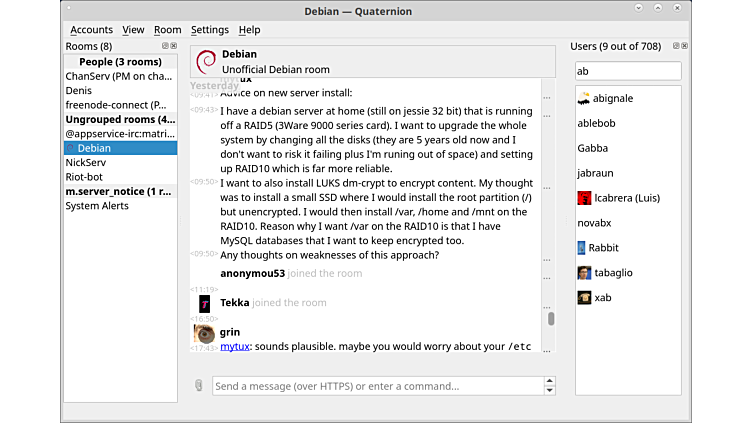The height and width of the screenshot is (423, 752).
Task: Close the Rooms dock panel
Action: click(x=173, y=46)
